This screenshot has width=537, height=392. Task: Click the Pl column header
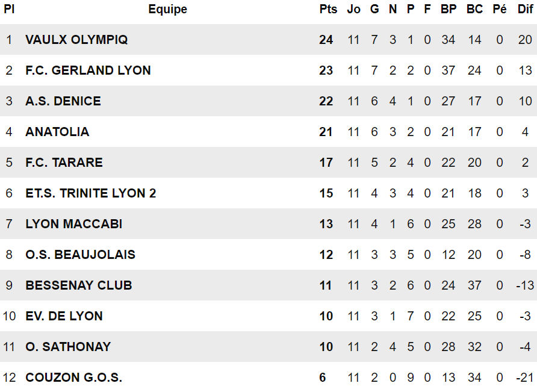[9, 9]
